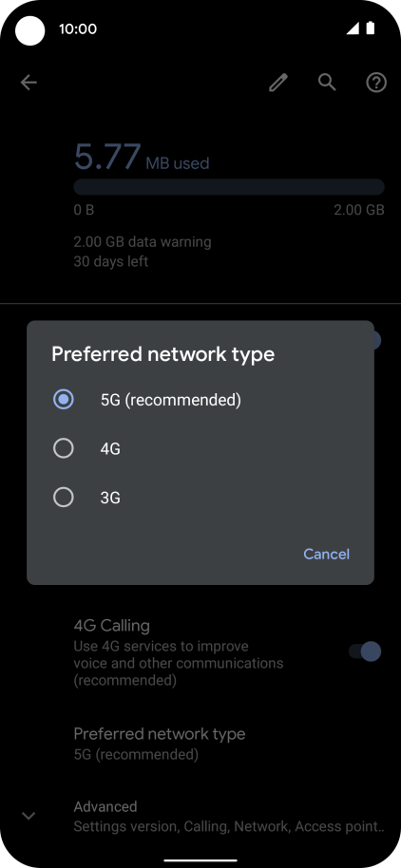This screenshot has height=868, width=401.
Task: Open help via the question mark icon
Action: point(376,83)
